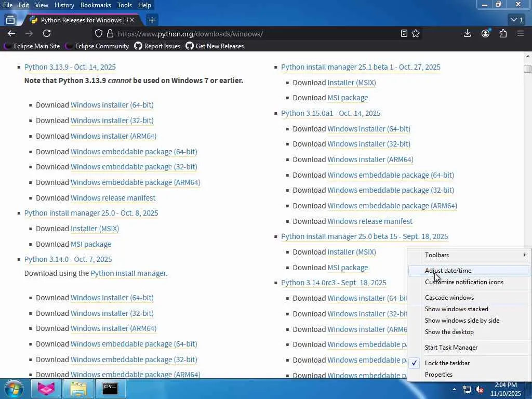Select Show the desktop

click(469, 332)
